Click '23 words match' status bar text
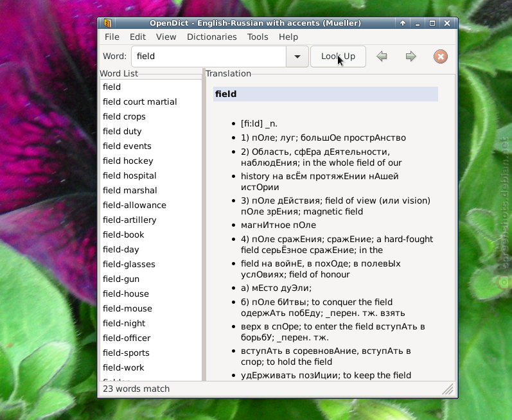 [136, 389]
